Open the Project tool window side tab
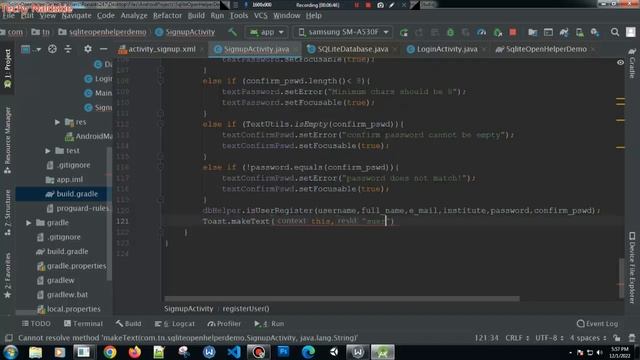The width and height of the screenshot is (640, 360). pyautogui.click(x=7, y=69)
